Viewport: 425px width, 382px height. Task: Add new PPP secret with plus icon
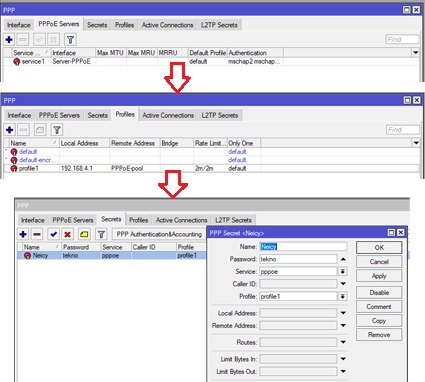[23, 234]
